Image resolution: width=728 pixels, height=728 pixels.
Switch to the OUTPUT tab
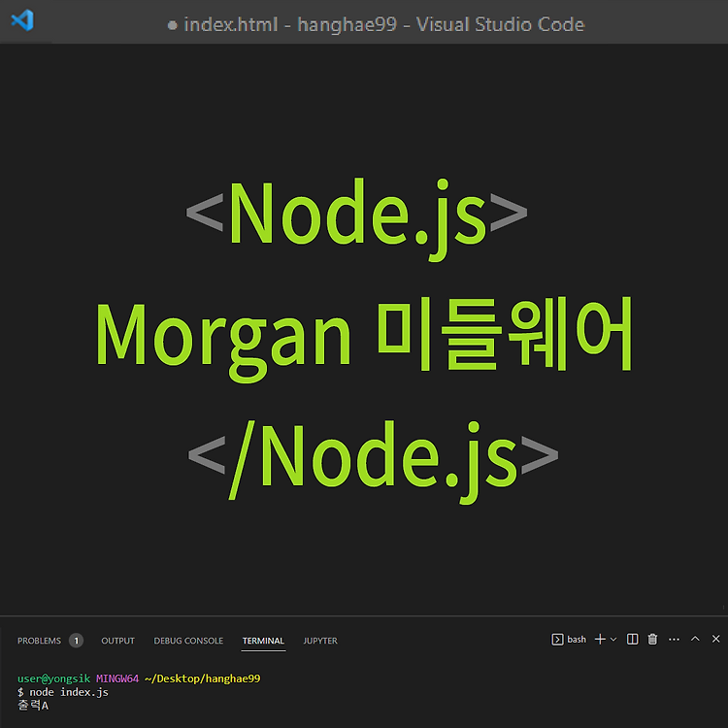[117, 641]
